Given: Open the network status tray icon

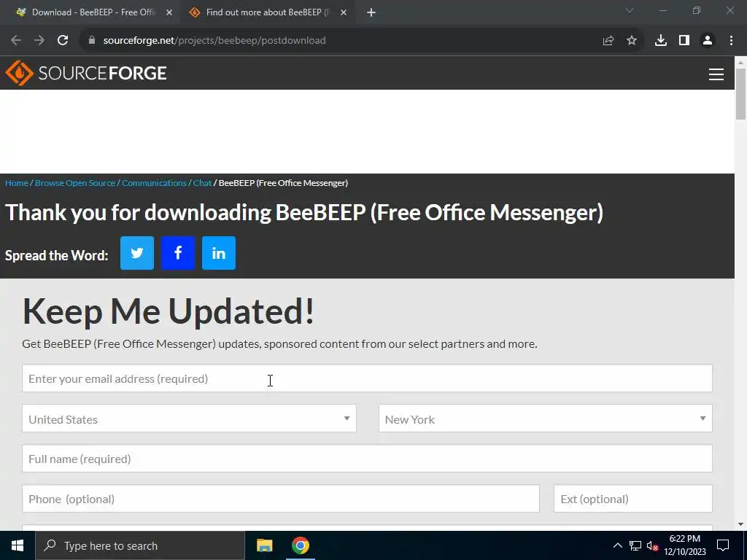Looking at the screenshot, I should pyautogui.click(x=635, y=545).
